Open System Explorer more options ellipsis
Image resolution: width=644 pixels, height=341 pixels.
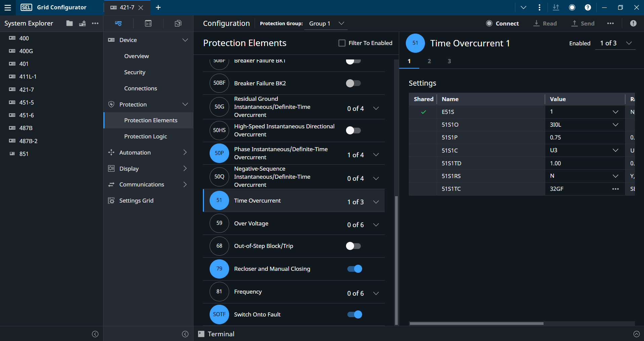[95, 23]
